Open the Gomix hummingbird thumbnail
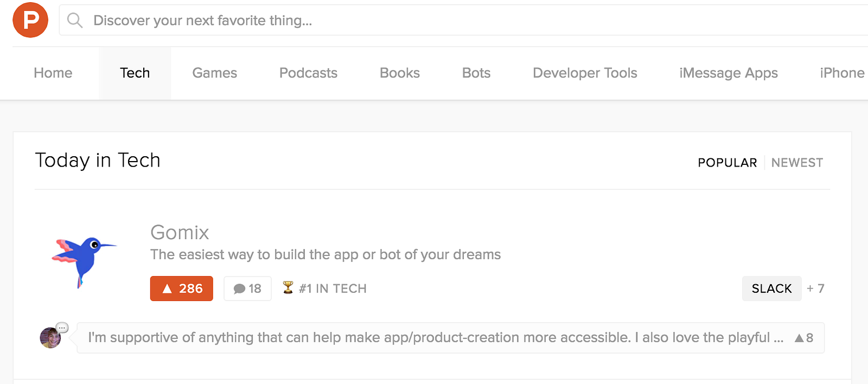This screenshot has height=384, width=868. coord(84,261)
